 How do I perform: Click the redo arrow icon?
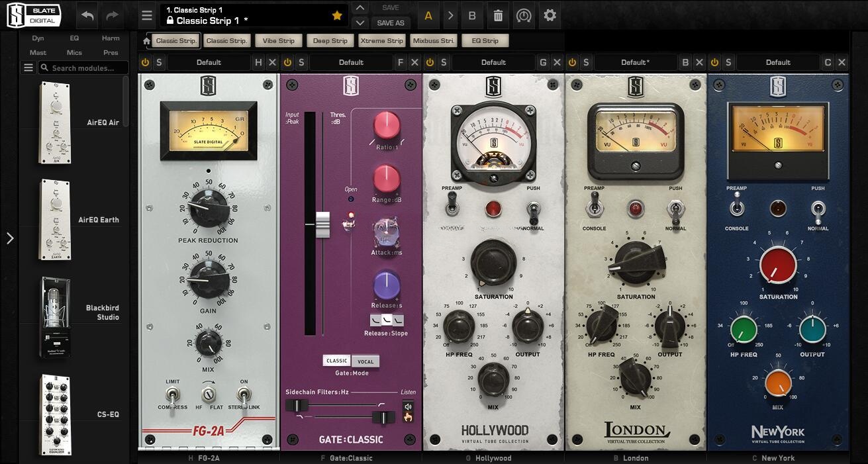pos(113,15)
